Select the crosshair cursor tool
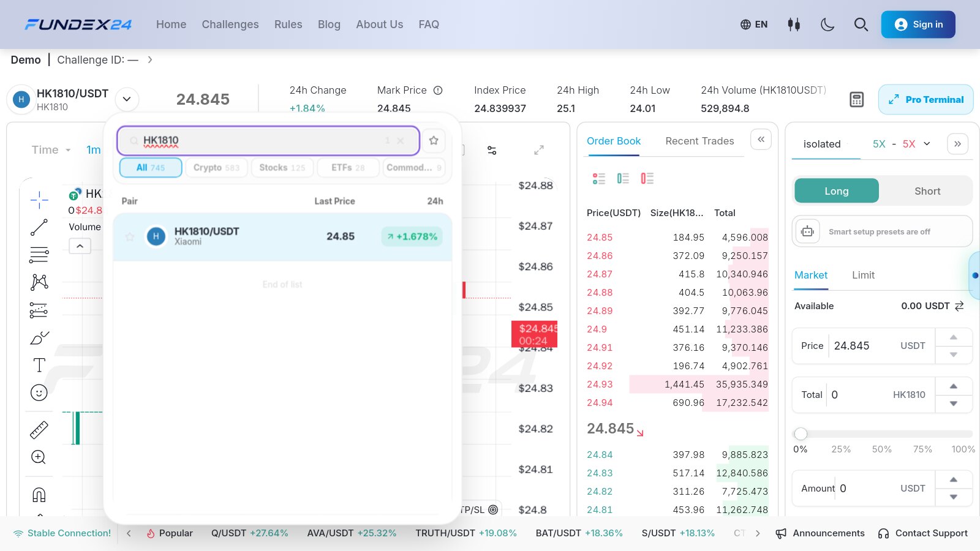This screenshot has height=551, width=980. [39, 200]
